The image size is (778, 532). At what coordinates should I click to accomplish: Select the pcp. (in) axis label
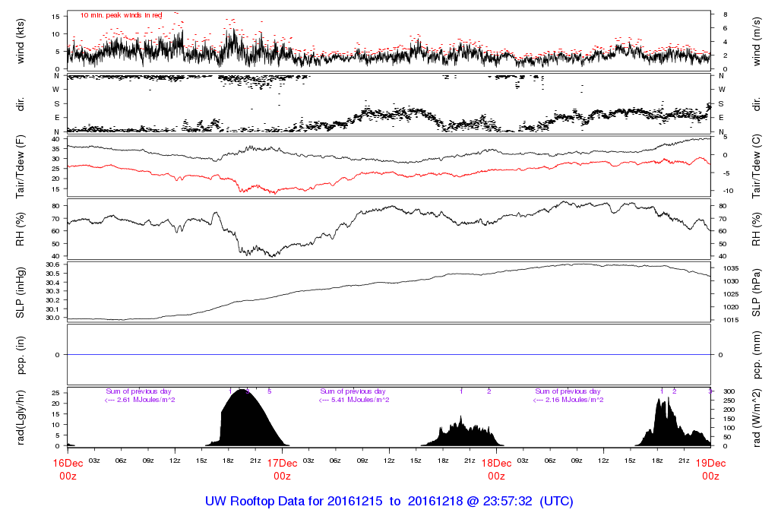[x=21, y=355]
